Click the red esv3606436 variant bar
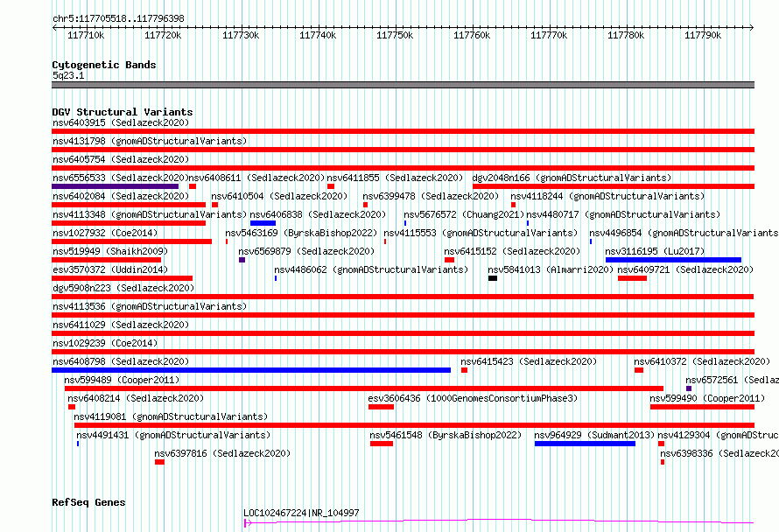 (x=381, y=407)
